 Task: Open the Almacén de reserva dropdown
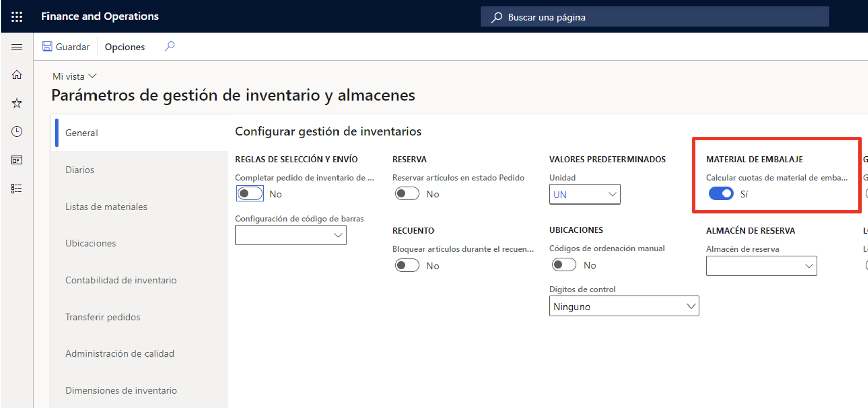761,266
